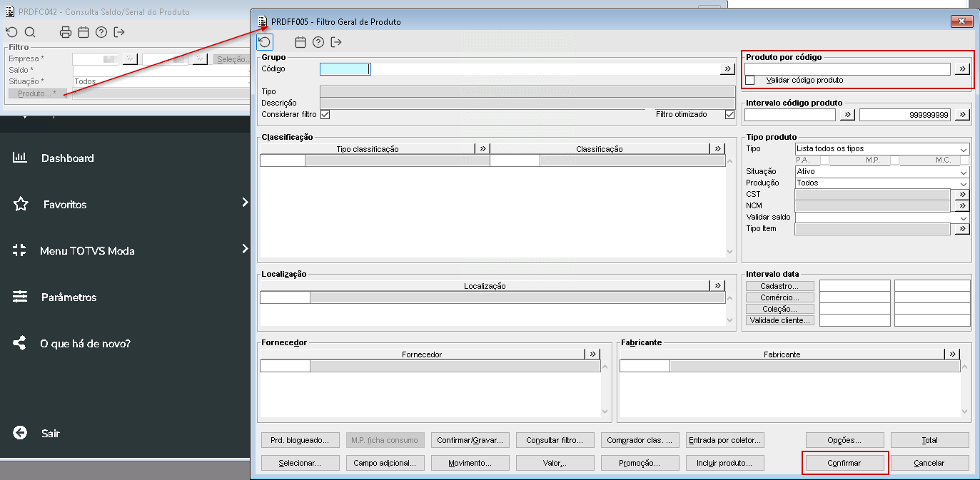Image resolution: width=980 pixels, height=480 pixels.
Task: Focus the Grupo Código input field
Action: coord(344,69)
